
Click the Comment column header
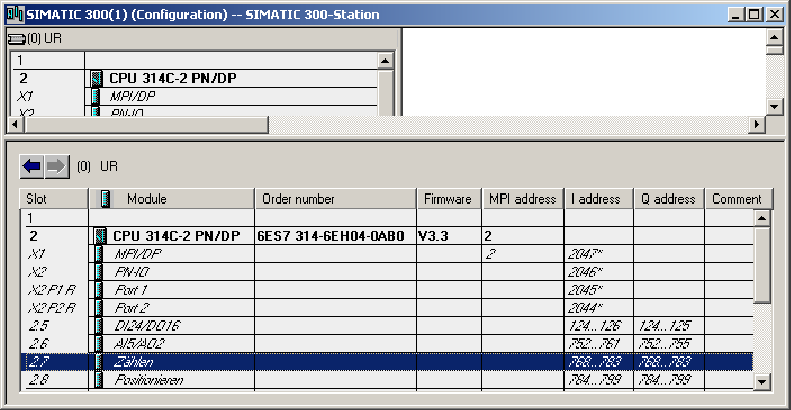[x=739, y=199]
